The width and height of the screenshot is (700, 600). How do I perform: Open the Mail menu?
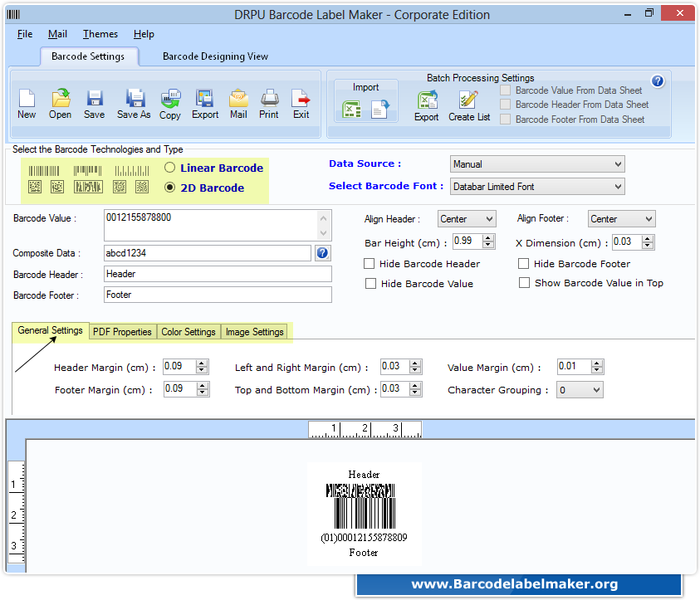click(x=57, y=34)
